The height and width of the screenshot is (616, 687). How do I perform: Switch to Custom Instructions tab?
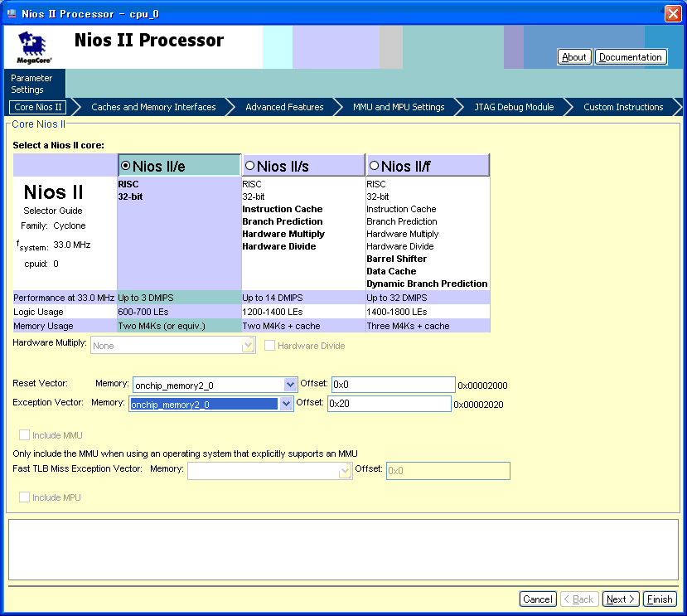pyautogui.click(x=623, y=107)
